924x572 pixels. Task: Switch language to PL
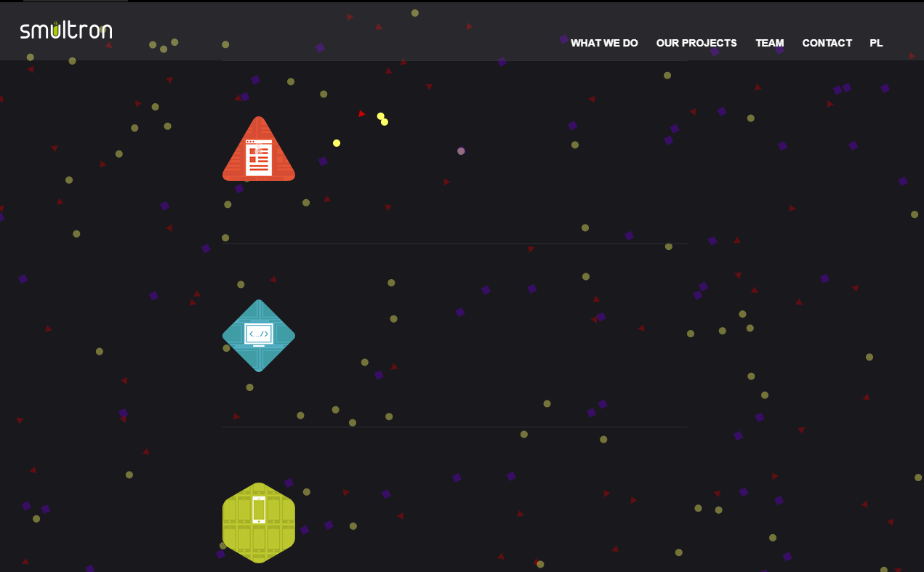[876, 43]
